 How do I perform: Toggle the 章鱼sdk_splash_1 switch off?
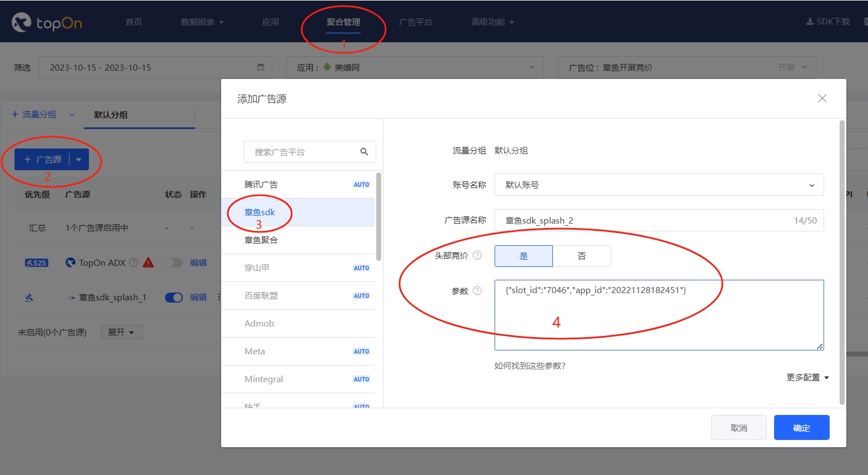(174, 298)
